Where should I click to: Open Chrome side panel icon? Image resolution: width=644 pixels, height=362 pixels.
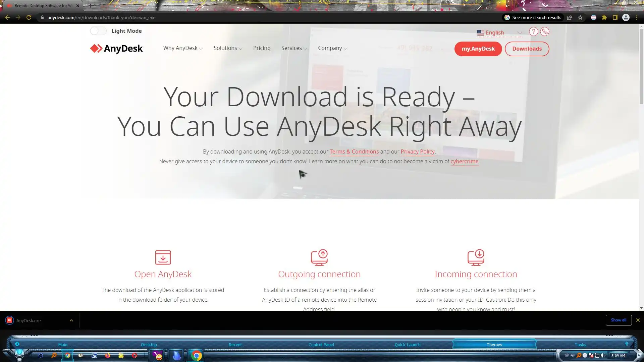point(615,17)
